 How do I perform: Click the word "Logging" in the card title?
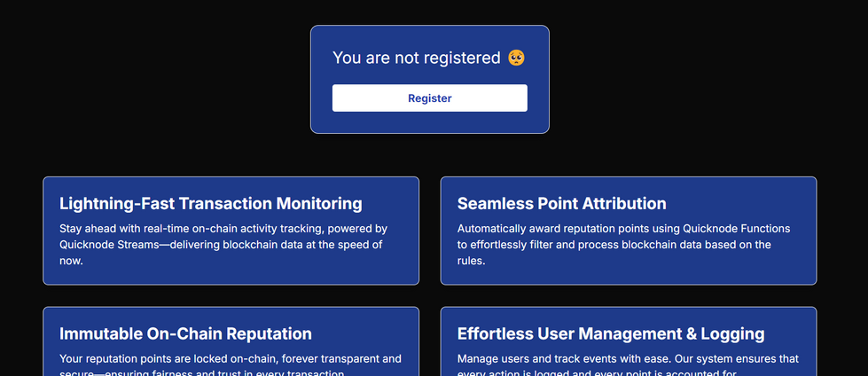pyautogui.click(x=731, y=333)
